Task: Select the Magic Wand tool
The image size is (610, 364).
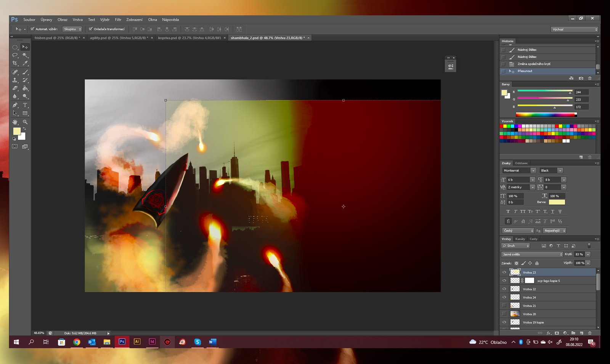Action: click(x=25, y=55)
